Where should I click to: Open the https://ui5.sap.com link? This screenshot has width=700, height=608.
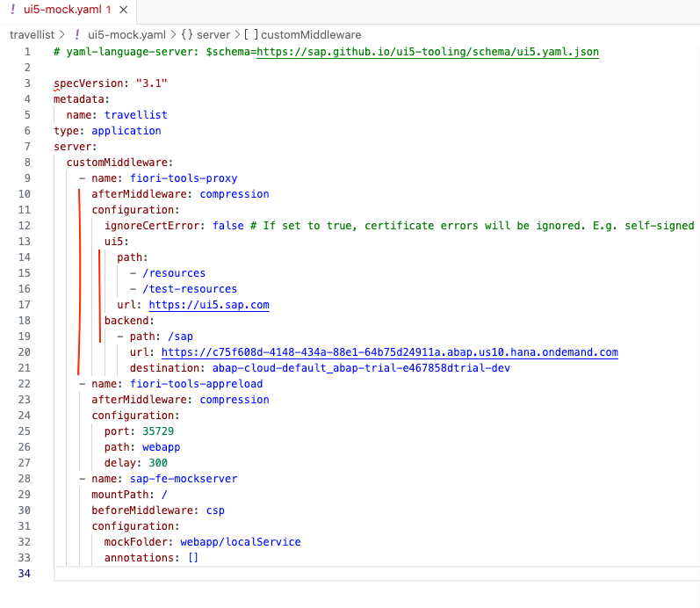209,305
